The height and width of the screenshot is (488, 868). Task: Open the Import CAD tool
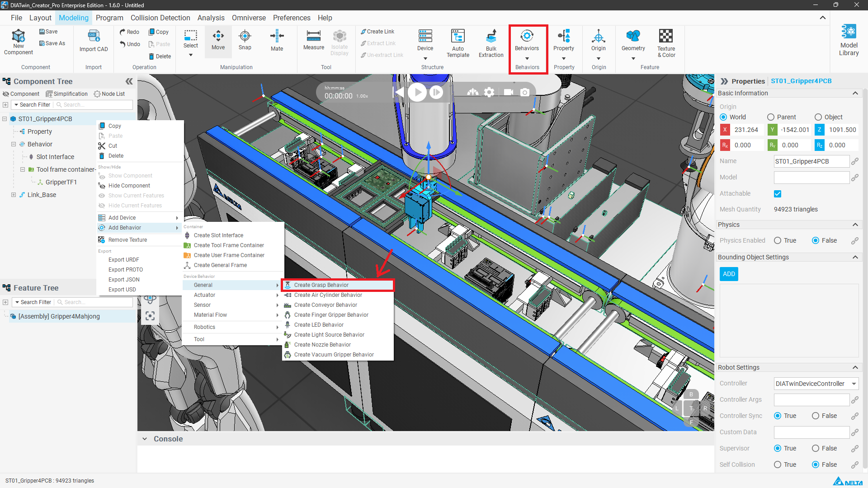94,41
